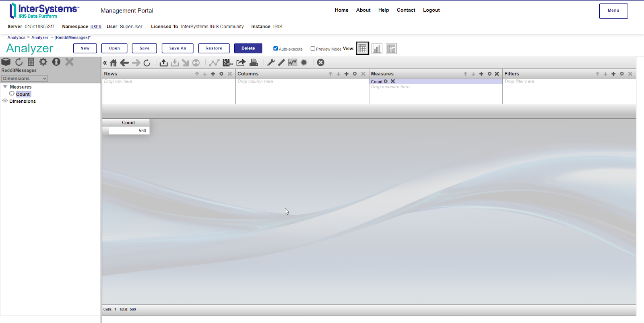Expand the Dimensions tree node
Screen dimensions: 644x323
(5, 101)
